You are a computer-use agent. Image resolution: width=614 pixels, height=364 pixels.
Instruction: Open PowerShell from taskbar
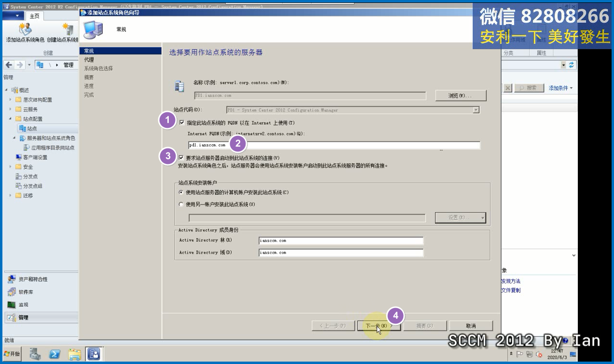coord(55,354)
